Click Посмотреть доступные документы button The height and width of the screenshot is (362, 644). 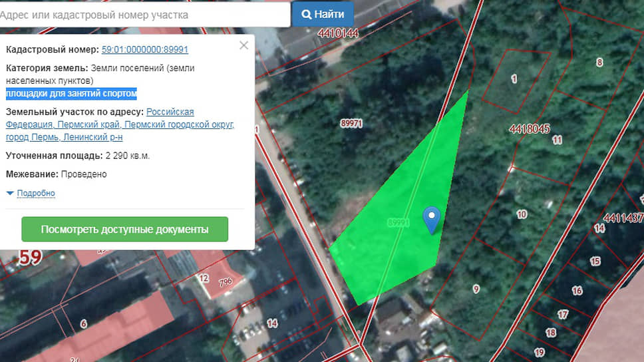coord(124,229)
